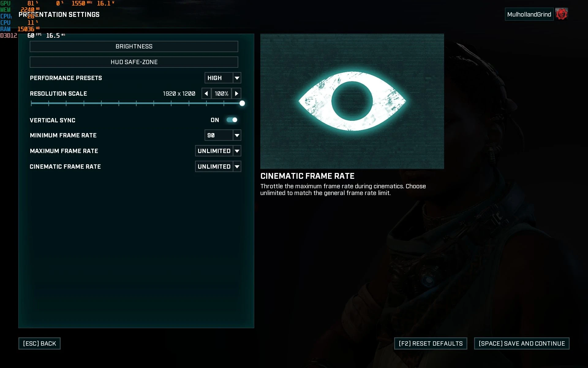
Task: Click the red Gears skull profile emblem
Action: coord(562,14)
